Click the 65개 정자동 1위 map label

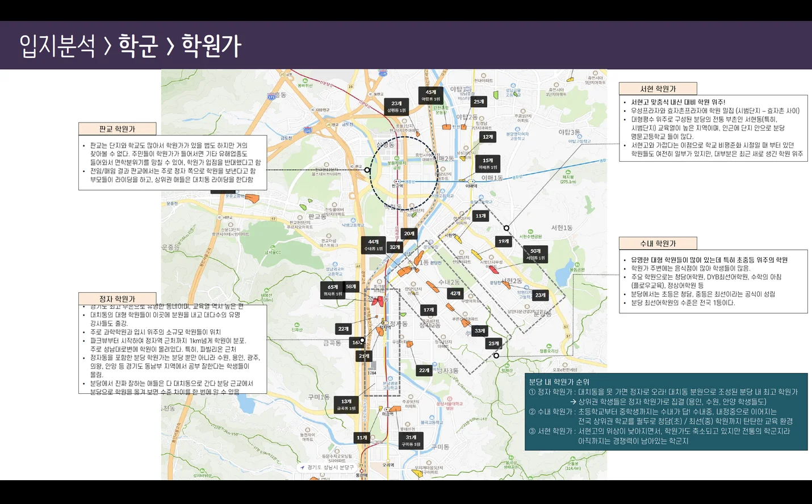click(x=333, y=291)
